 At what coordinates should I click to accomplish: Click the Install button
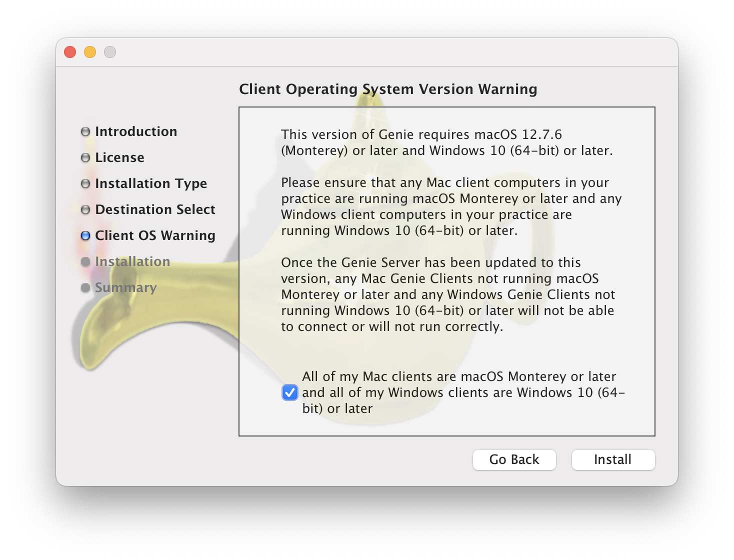[x=613, y=459]
